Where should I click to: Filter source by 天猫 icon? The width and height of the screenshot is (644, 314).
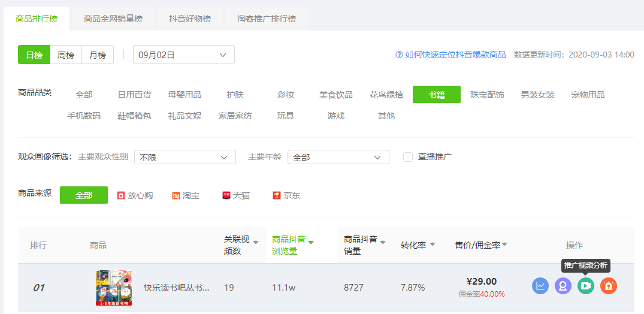point(226,195)
